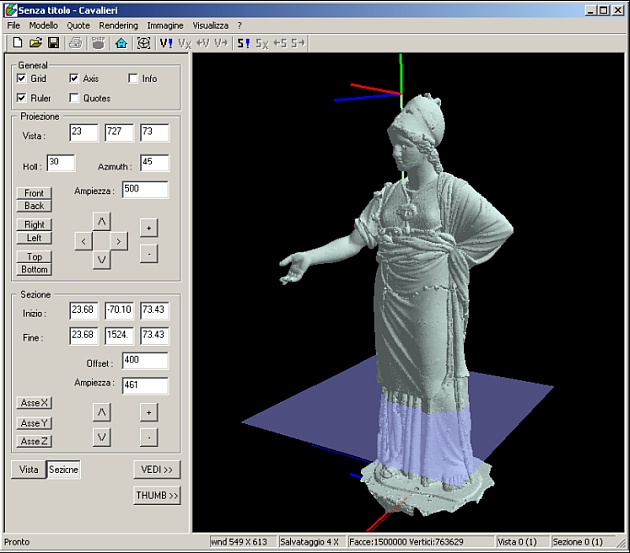Move section up with Sezione up arrow
The image size is (630, 553).
102,412
